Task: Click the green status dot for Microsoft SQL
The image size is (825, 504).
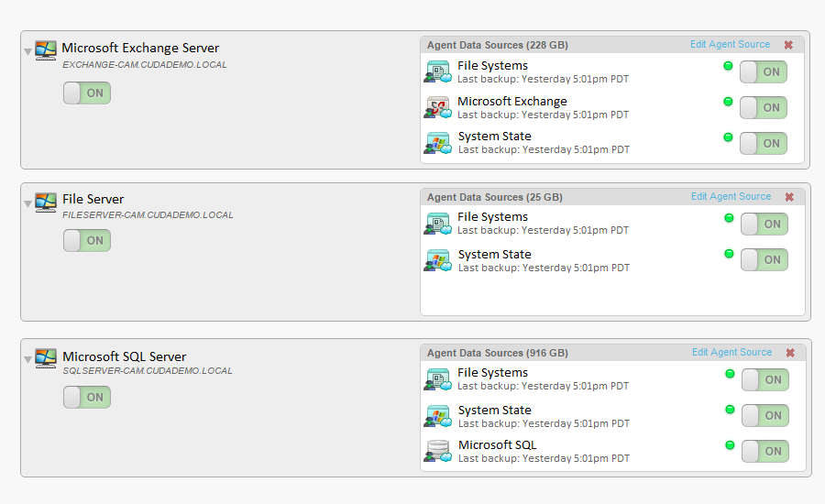Action: [x=730, y=445]
